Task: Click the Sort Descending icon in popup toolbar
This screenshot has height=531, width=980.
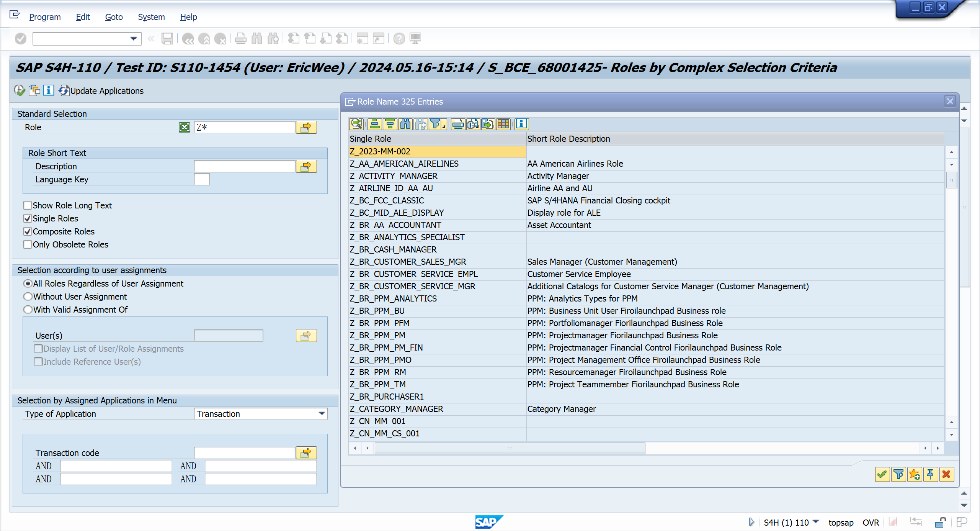Action: pyautogui.click(x=390, y=124)
